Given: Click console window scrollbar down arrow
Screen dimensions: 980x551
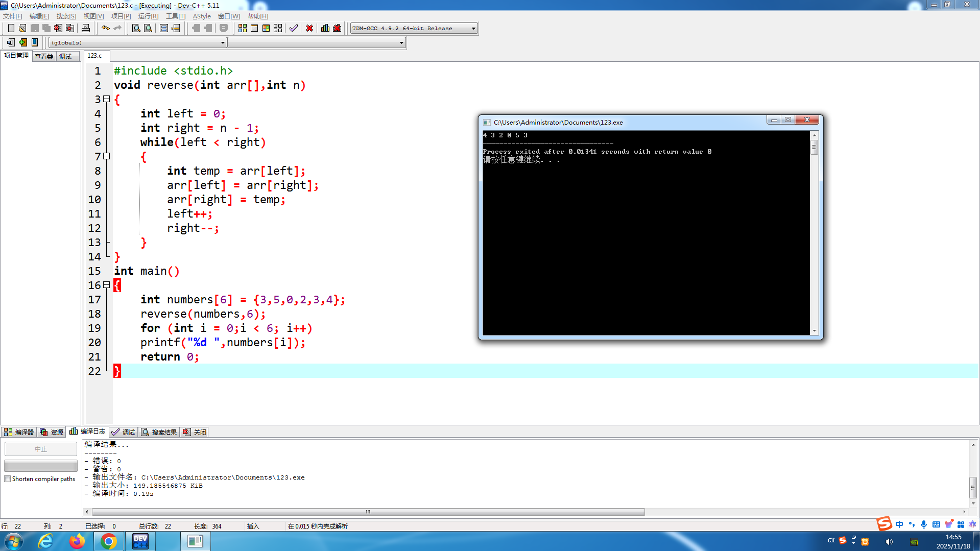Looking at the screenshot, I should (815, 331).
